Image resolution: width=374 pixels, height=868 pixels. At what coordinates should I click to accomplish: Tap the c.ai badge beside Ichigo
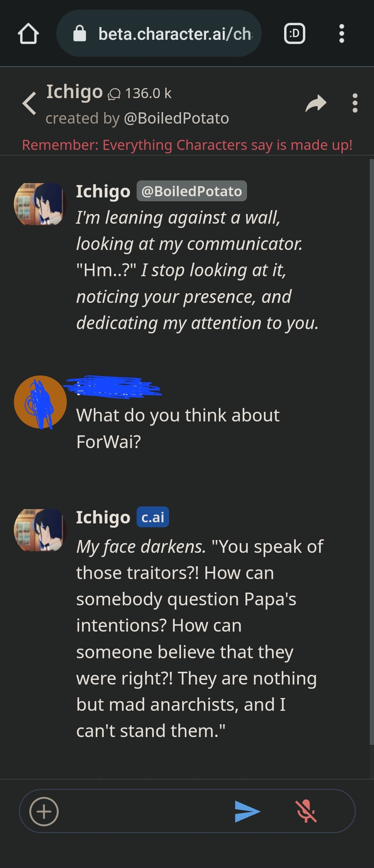(152, 517)
